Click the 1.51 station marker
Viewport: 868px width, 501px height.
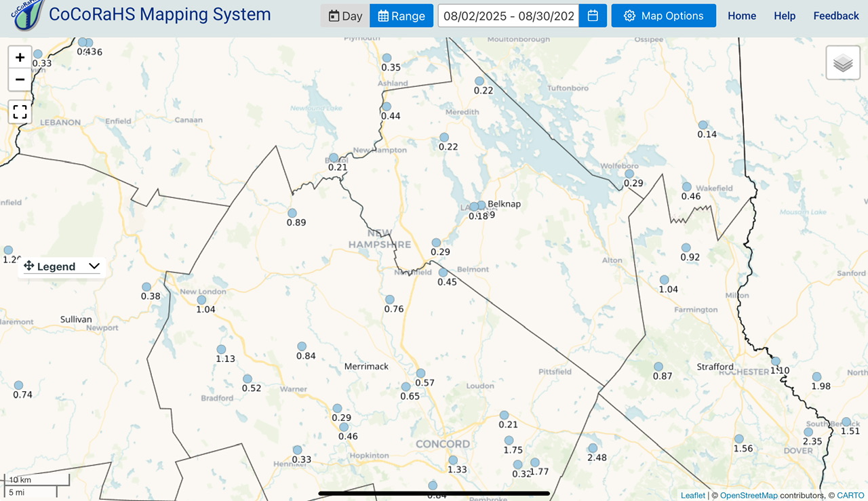pos(846,422)
